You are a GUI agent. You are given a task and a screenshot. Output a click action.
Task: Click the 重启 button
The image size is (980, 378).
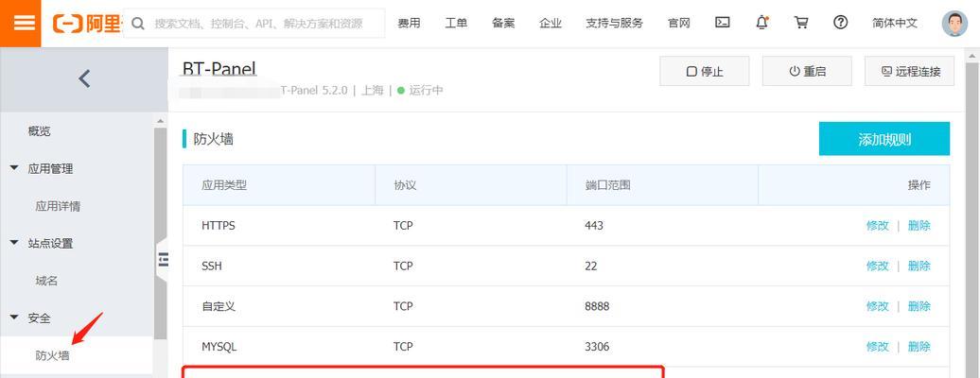click(807, 71)
